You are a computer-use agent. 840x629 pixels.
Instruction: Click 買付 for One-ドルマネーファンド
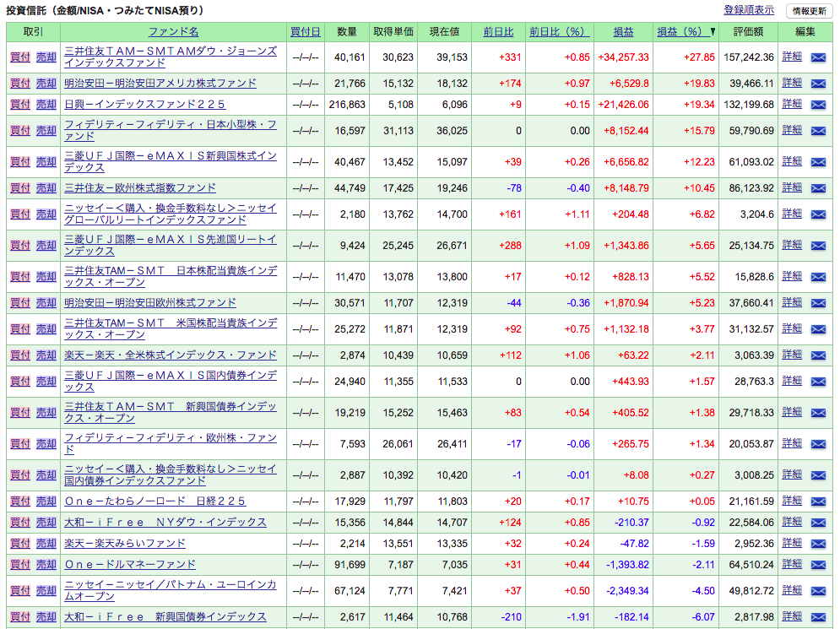pyautogui.click(x=19, y=564)
